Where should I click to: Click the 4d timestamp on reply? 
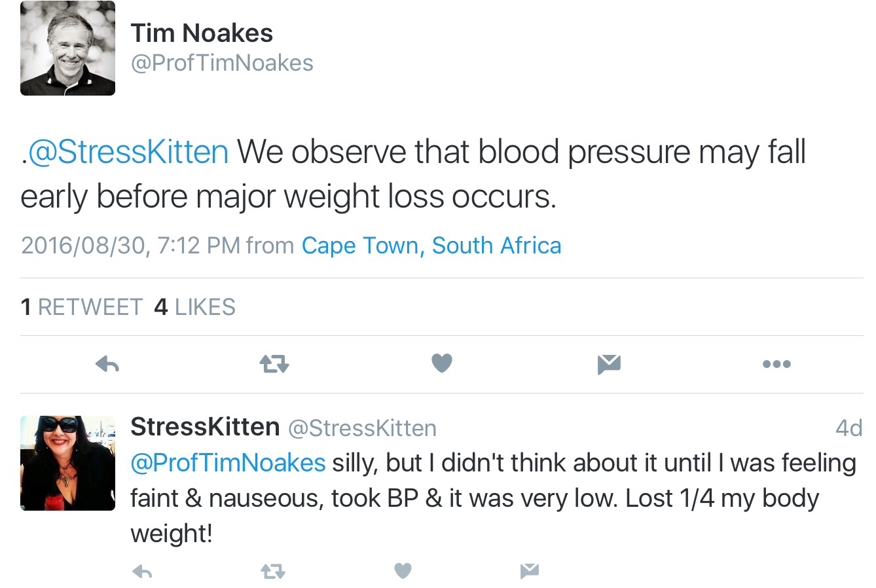(x=849, y=428)
